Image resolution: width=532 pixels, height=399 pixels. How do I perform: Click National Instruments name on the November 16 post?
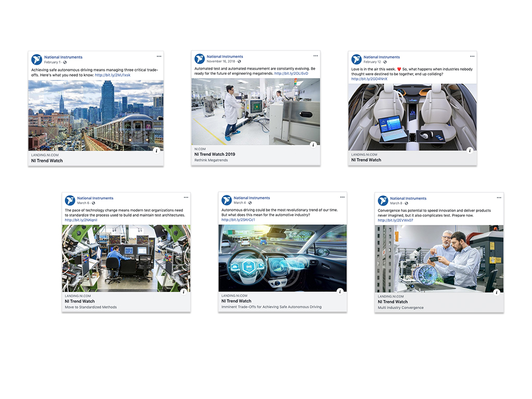click(225, 56)
